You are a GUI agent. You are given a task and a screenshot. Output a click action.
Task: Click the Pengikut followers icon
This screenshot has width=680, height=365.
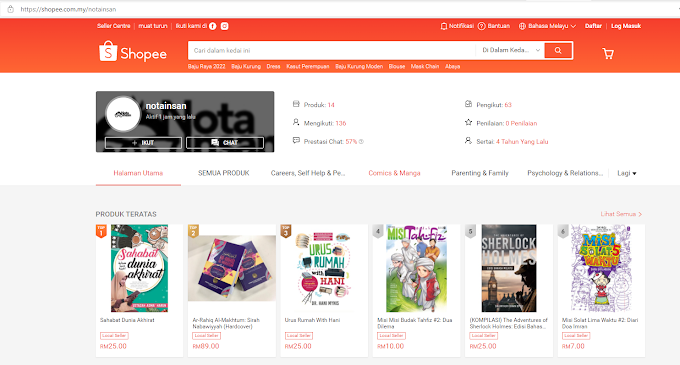click(x=468, y=104)
